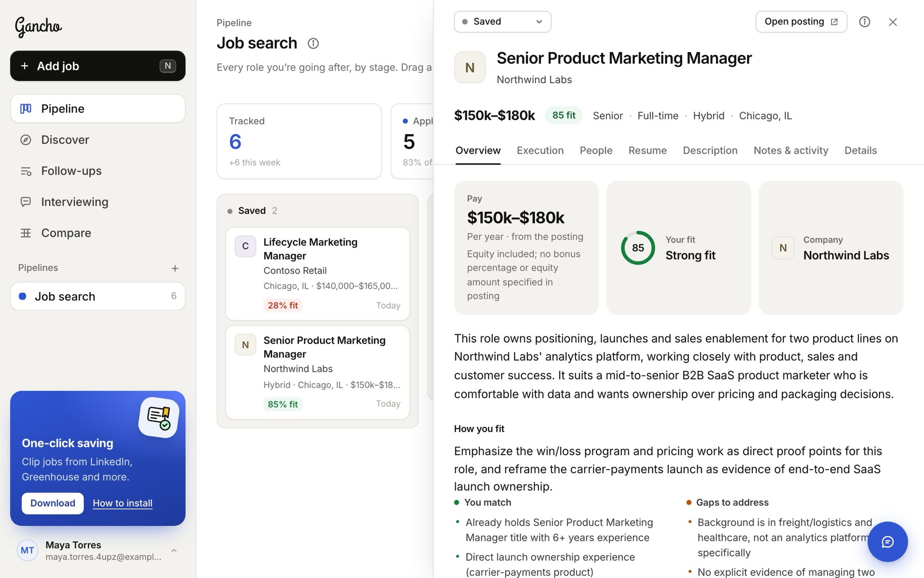Open the How to install link

tap(123, 503)
